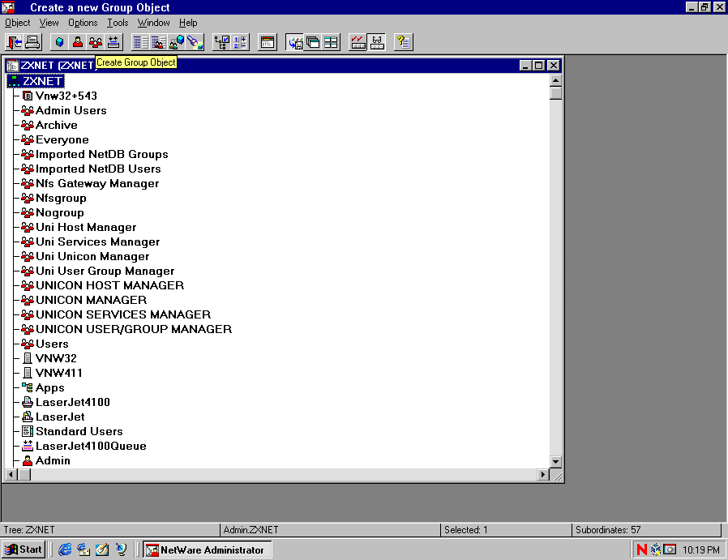
Task: Select the VNW411 server object
Action: tap(52, 373)
